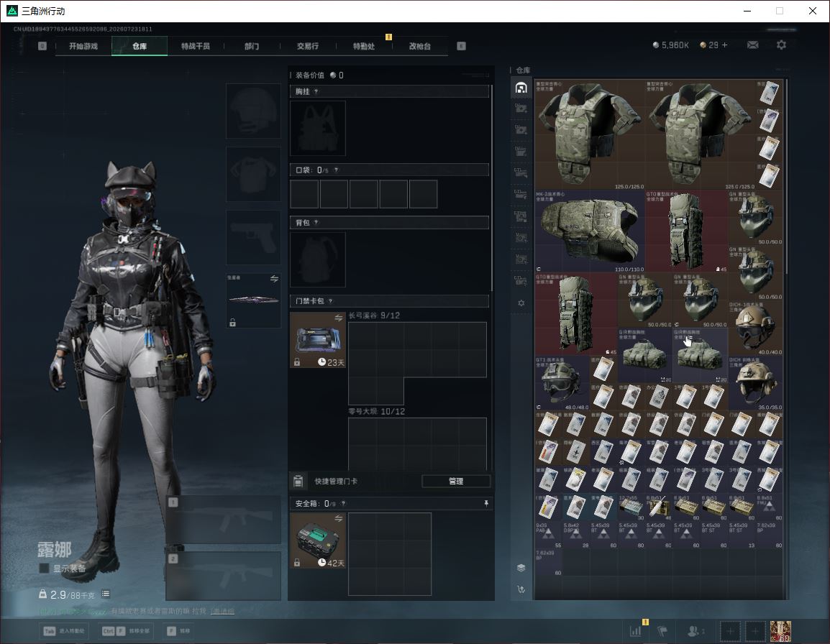
Task: Click the empty 胸挂 chest rig slot
Action: click(318, 129)
